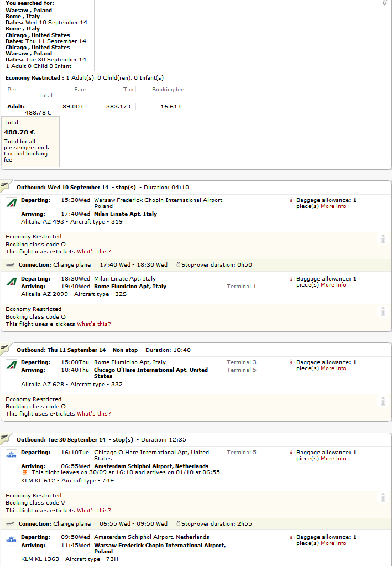The image size is (392, 566).
Task: Click the KLM logo beside flight KL 1363
Action: pyautogui.click(x=11, y=541)
